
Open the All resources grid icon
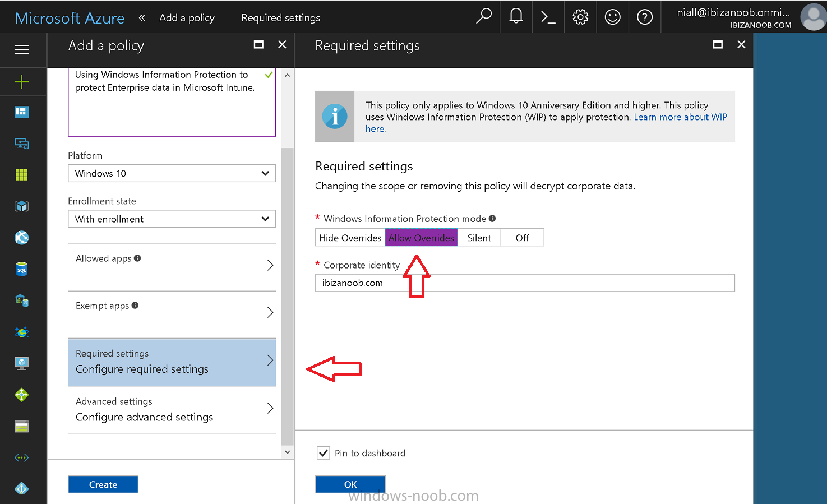(21, 175)
